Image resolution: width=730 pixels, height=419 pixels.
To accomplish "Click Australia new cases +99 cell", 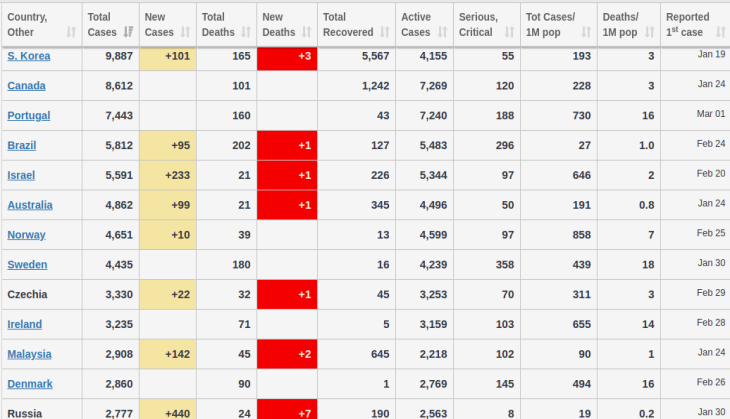I will pyautogui.click(x=168, y=205).
